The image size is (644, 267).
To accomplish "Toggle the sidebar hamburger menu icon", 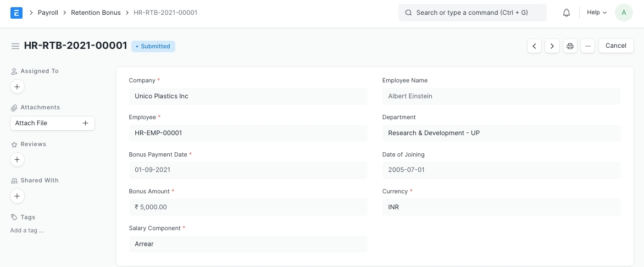I will (15, 46).
